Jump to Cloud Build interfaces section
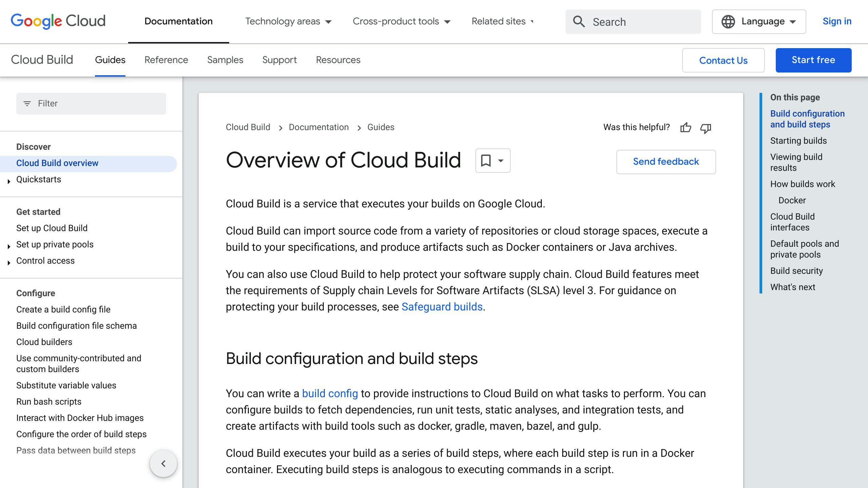 [792, 222]
